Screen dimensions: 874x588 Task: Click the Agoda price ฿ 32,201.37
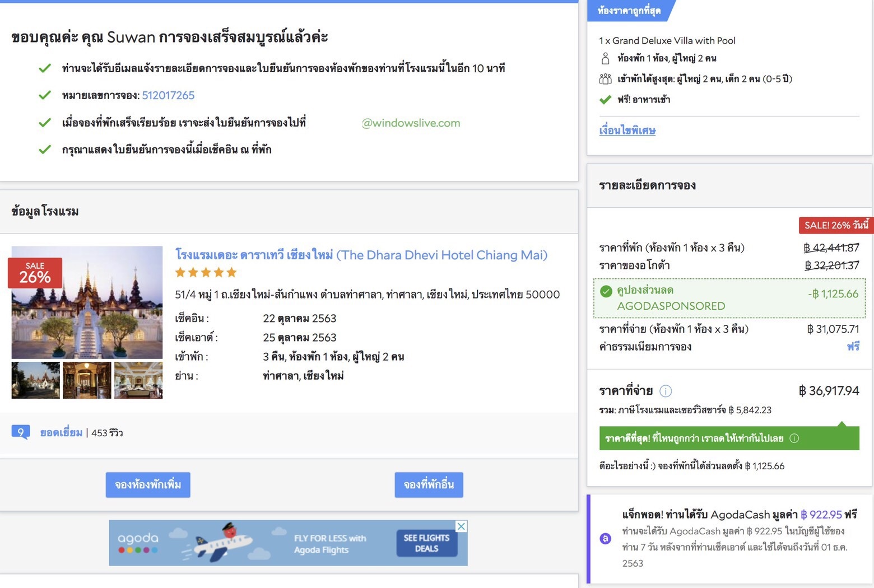click(831, 265)
